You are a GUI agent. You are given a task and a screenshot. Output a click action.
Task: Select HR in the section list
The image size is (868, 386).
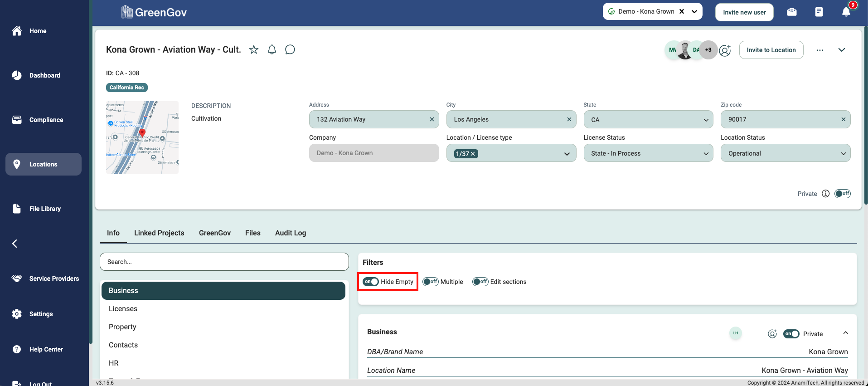tap(223, 363)
